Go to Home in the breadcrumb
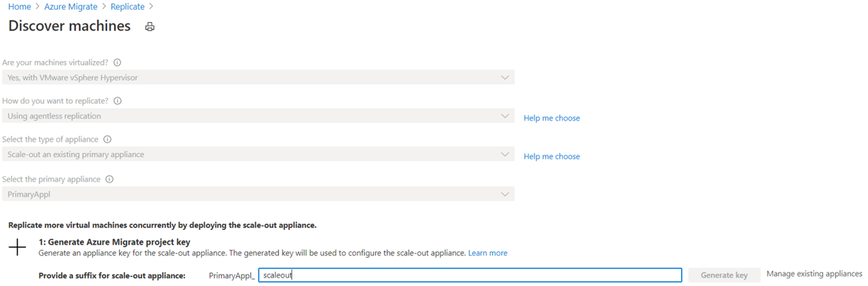Screen dimensions: 868x286 [20, 7]
